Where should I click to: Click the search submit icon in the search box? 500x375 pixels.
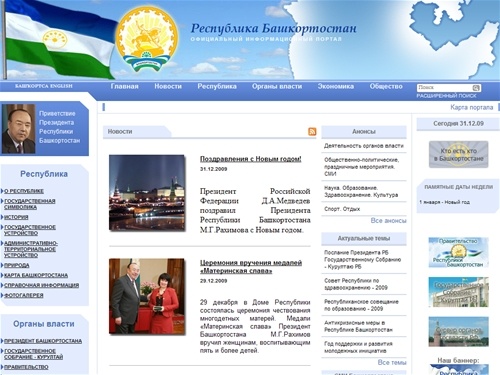click(x=476, y=88)
